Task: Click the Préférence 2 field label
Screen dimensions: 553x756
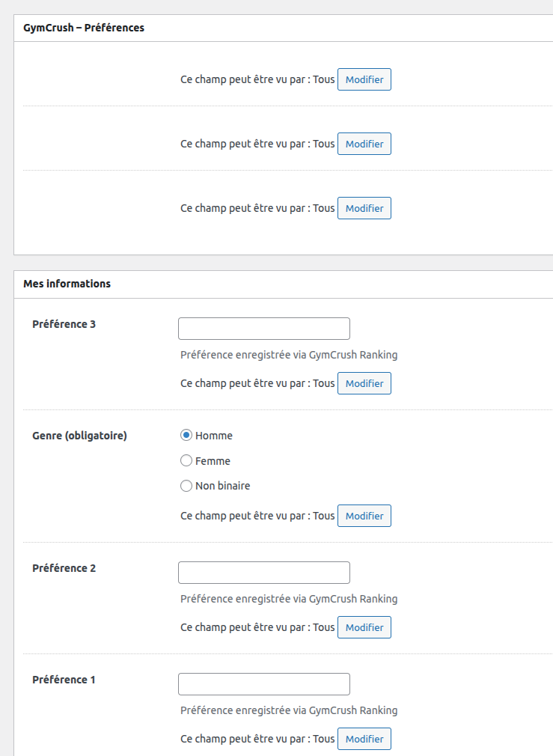Action: (64, 568)
